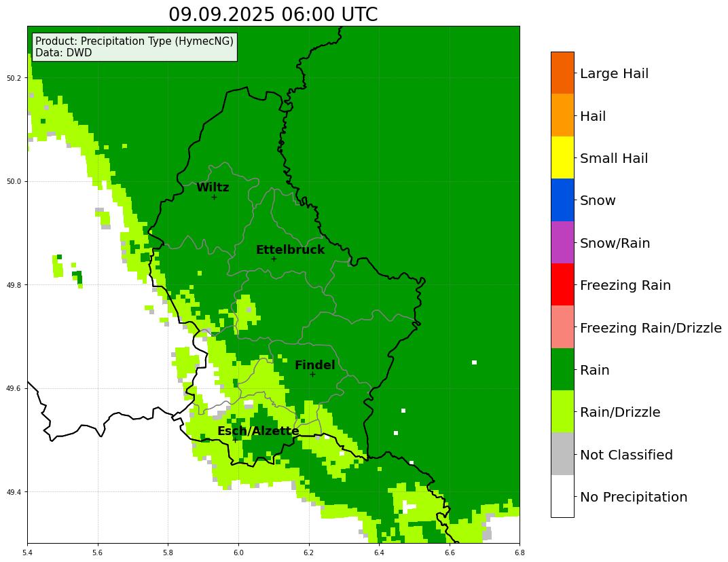The width and height of the screenshot is (728, 562).
Task: Click the 5.4 longitude tick label
Action: coord(27,552)
